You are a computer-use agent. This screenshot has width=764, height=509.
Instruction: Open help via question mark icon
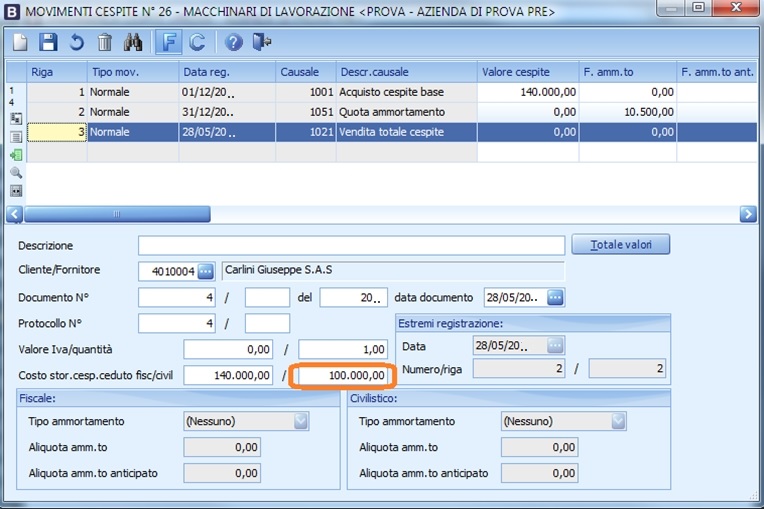[233, 42]
